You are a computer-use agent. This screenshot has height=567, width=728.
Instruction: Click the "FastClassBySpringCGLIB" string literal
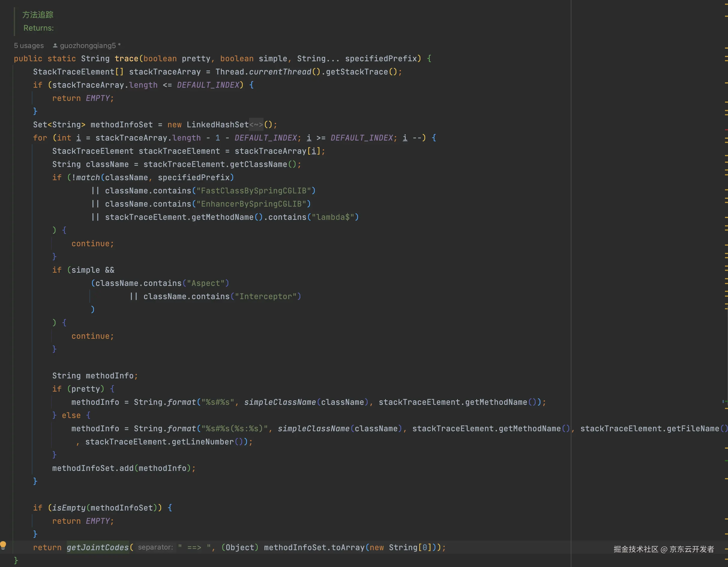pyautogui.click(x=254, y=191)
